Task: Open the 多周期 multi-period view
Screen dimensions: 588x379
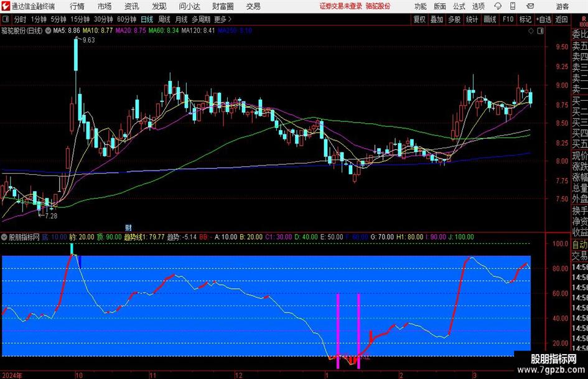Action: (201, 19)
